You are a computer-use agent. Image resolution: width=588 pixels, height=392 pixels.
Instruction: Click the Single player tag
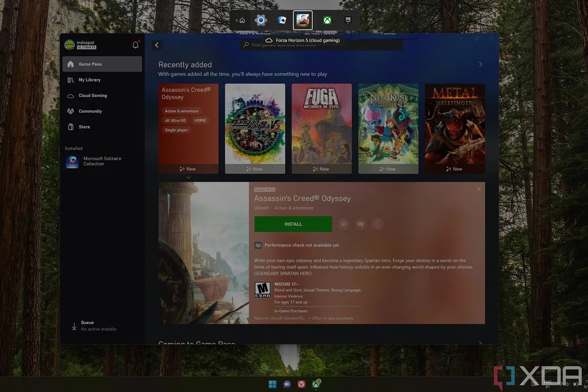pyautogui.click(x=176, y=130)
